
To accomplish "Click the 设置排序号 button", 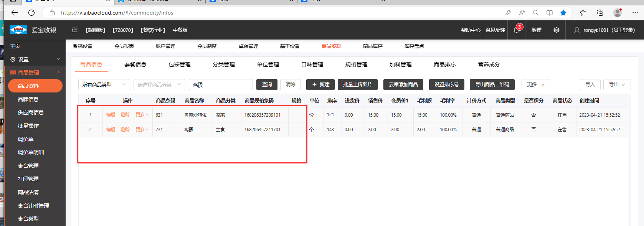I will click(447, 84).
